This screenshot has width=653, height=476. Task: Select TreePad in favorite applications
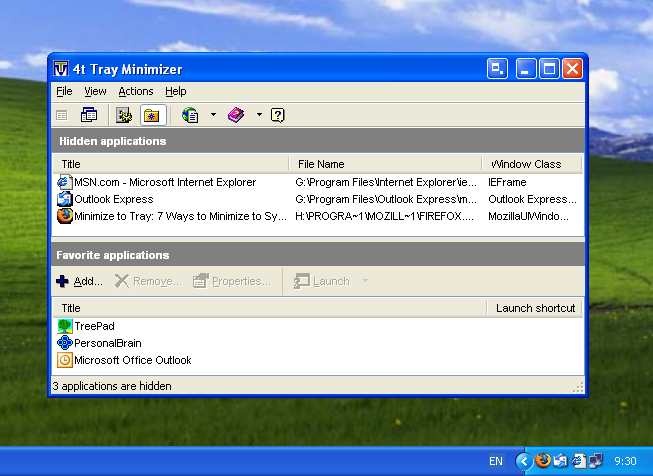point(94,326)
